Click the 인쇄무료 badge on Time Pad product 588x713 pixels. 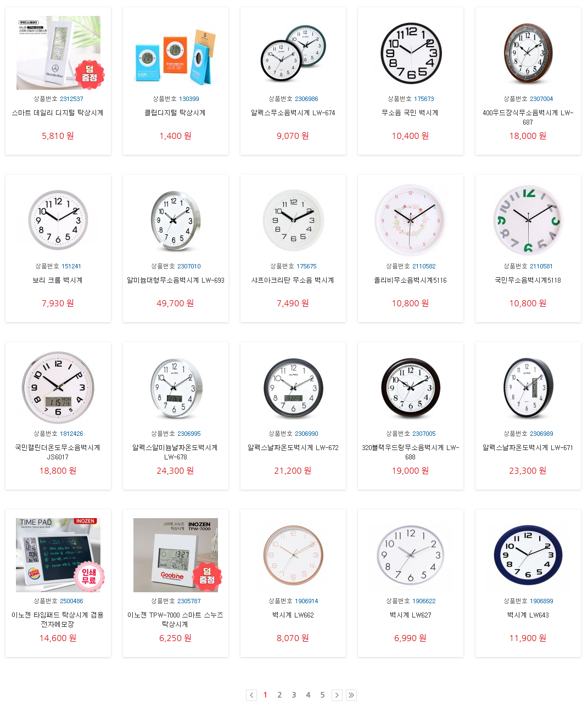coord(89,576)
